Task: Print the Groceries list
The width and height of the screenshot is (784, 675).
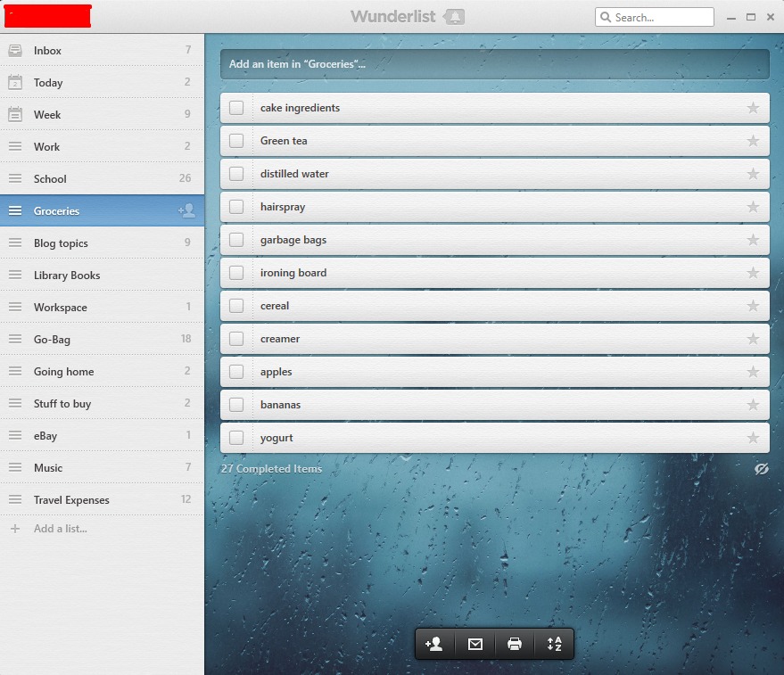Action: pos(515,644)
